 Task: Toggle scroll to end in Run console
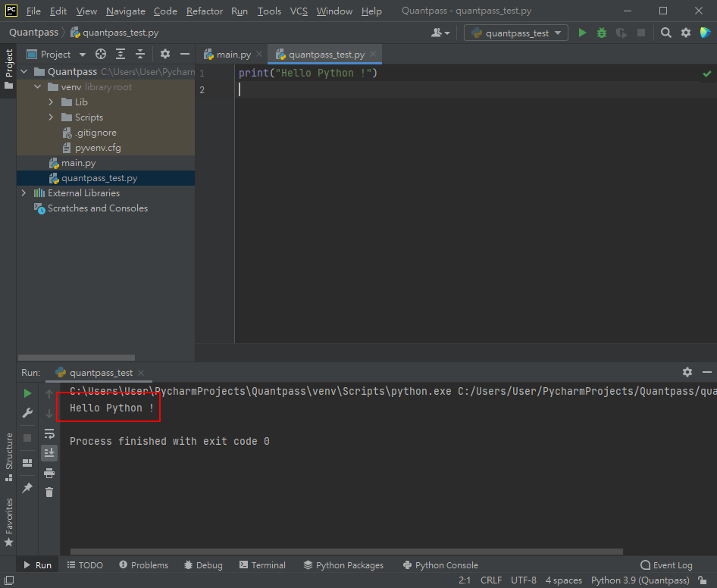point(49,452)
